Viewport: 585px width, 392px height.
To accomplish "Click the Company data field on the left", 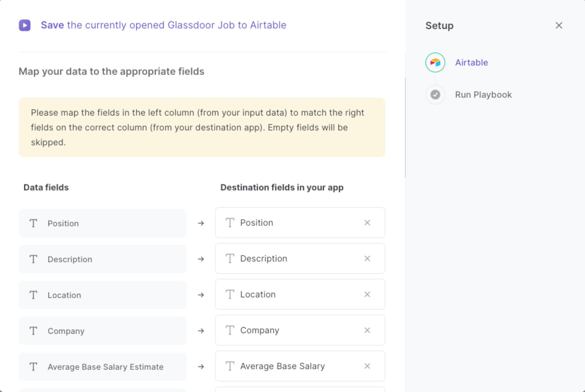I will [102, 331].
